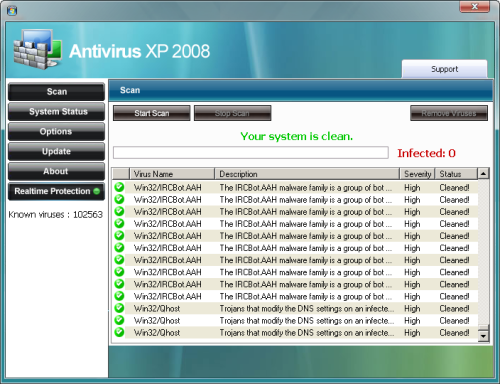The image size is (500, 384).
Task: Click the green check icon in the fifth IRCBot.AAH row
Action: pyautogui.click(x=119, y=236)
